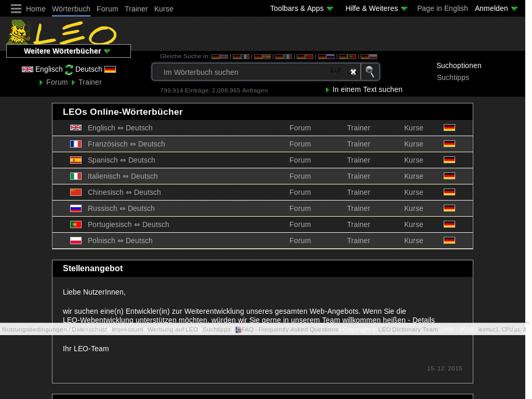Image resolution: width=532 pixels, height=399 pixels.
Task: Expand the Anmelden dropdown
Action: point(496,8)
